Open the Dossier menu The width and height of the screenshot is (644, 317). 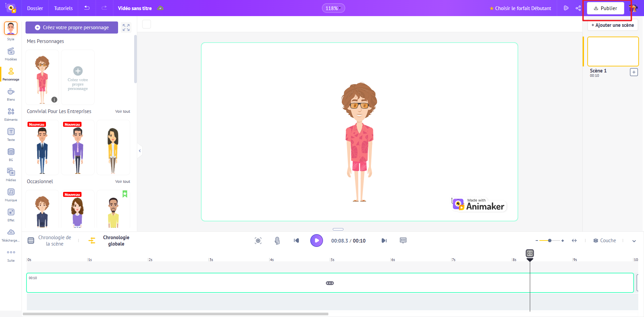tap(35, 8)
